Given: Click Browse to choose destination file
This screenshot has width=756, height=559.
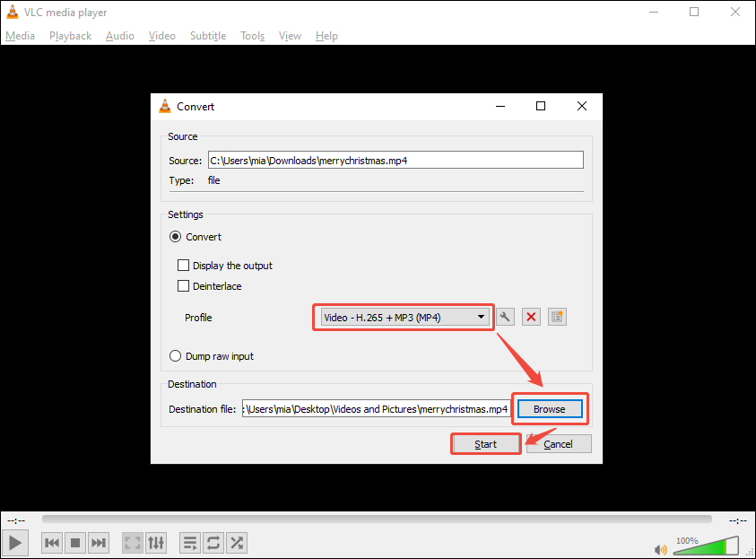Looking at the screenshot, I should [x=550, y=409].
